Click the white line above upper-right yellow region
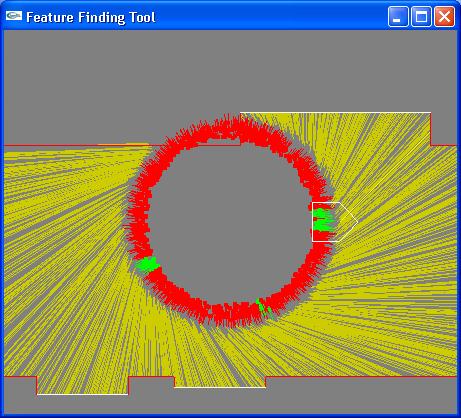Screen dimensions: 461x418 pyautogui.click(x=335, y=113)
